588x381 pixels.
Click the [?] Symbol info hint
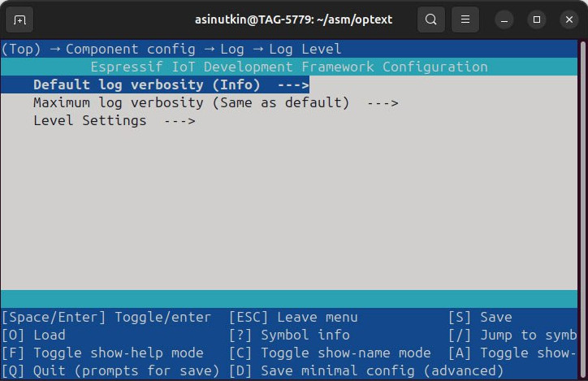(x=289, y=335)
